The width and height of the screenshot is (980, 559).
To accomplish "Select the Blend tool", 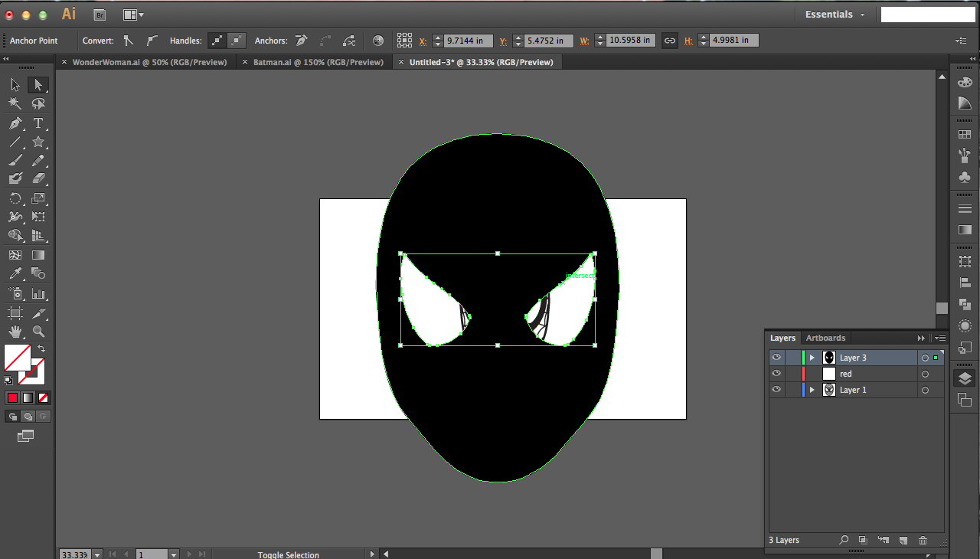I will [x=38, y=273].
